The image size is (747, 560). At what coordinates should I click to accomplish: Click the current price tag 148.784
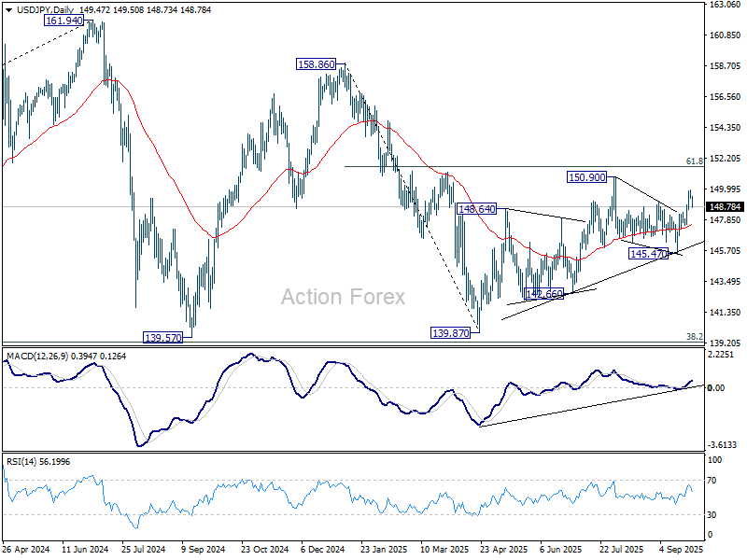tap(725, 206)
